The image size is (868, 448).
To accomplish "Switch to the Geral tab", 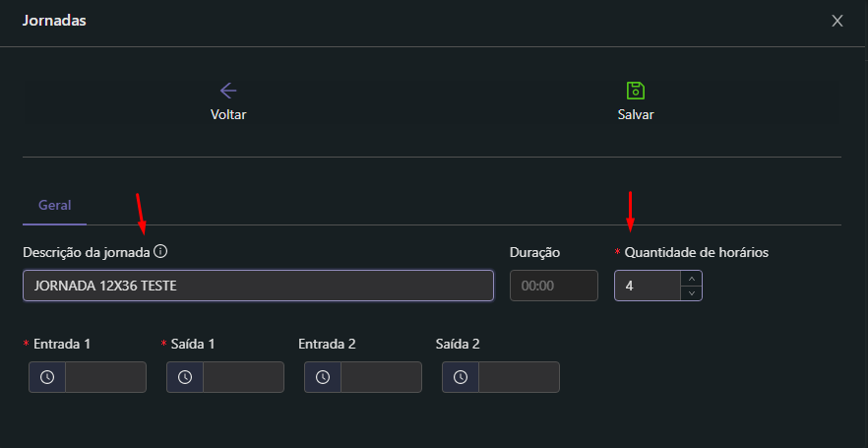I will click(54, 206).
